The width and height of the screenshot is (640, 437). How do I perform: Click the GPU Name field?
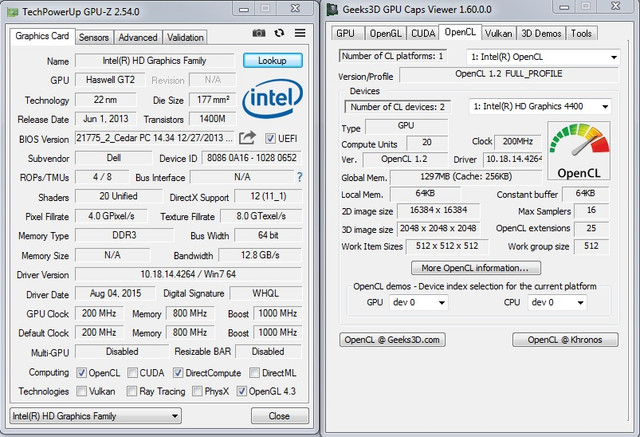click(155, 61)
